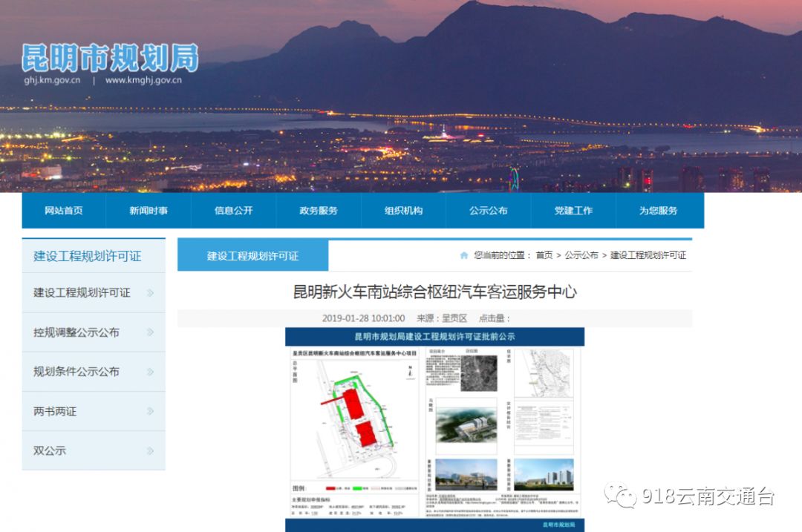Open the 信息公开 menu item

(x=235, y=211)
